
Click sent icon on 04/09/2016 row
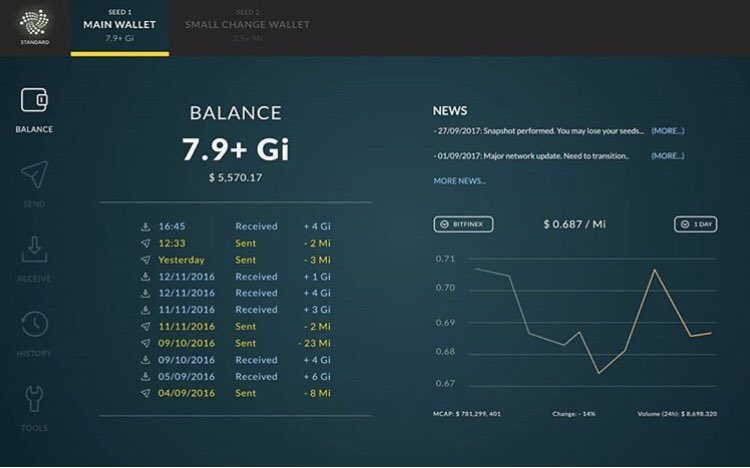[145, 393]
